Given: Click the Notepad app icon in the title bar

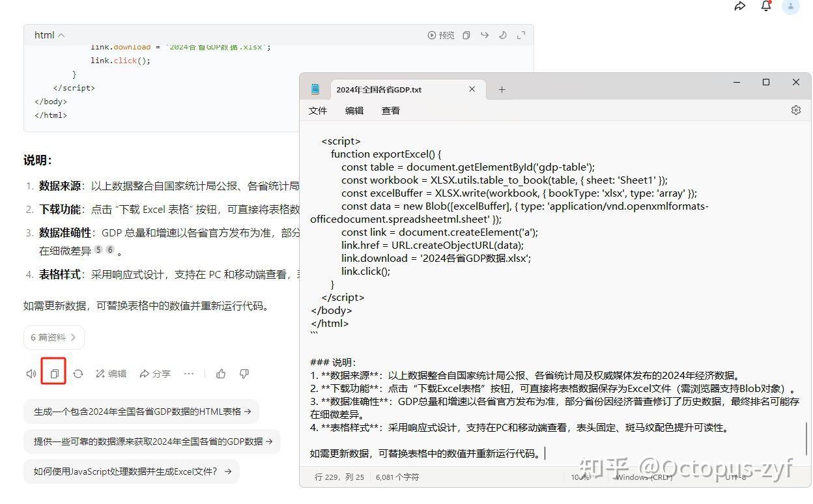Looking at the screenshot, I should pyautogui.click(x=315, y=89).
